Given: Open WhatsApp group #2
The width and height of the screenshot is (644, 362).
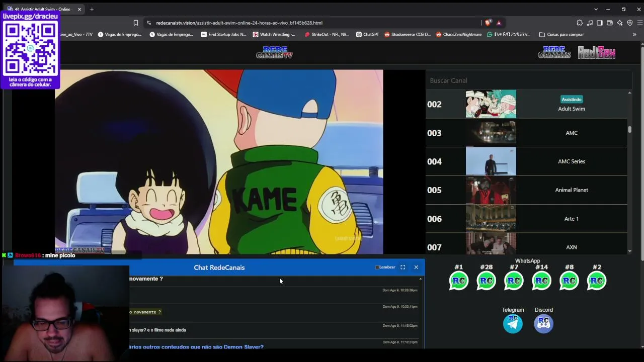Looking at the screenshot, I should pyautogui.click(x=597, y=281).
